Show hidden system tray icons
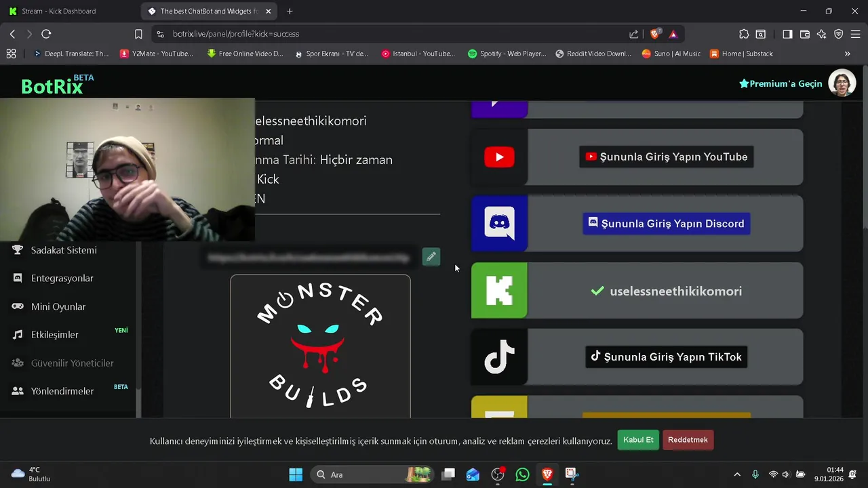This screenshot has height=488, width=868. pyautogui.click(x=737, y=474)
